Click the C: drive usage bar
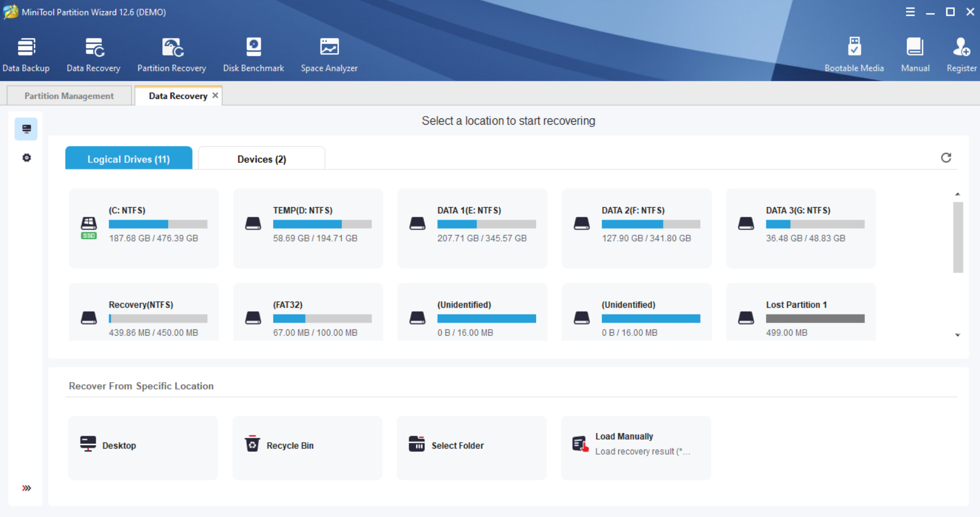The height and width of the screenshot is (517, 980). (158, 224)
